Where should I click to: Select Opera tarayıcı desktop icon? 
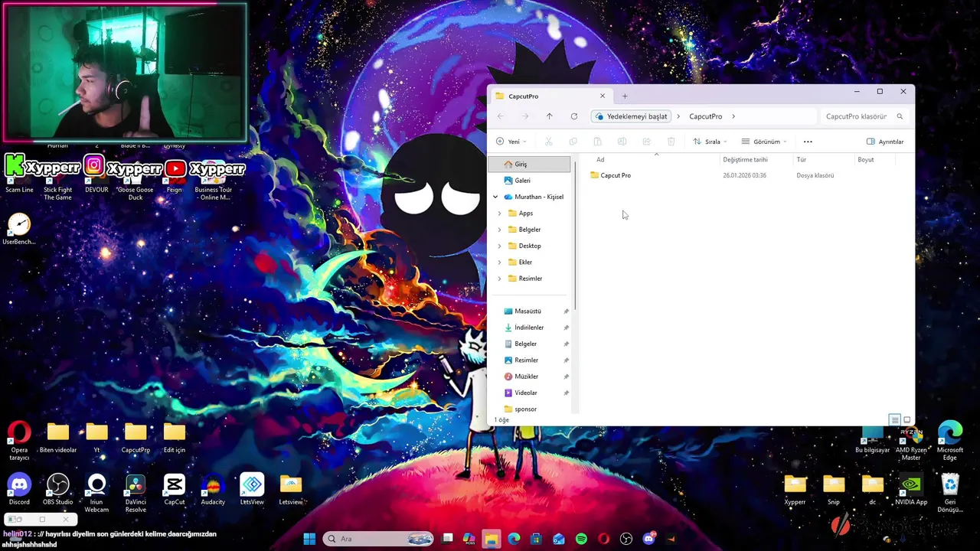click(x=19, y=440)
